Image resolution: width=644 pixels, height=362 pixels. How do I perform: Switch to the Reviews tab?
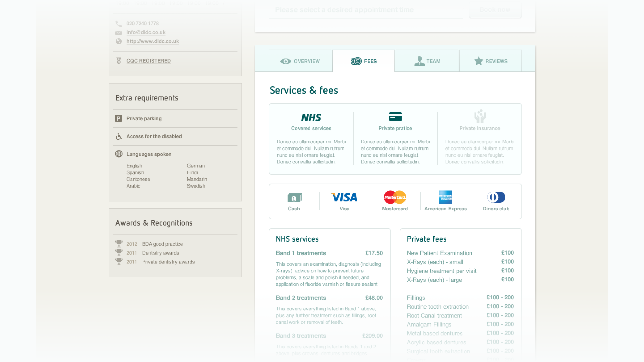click(491, 61)
